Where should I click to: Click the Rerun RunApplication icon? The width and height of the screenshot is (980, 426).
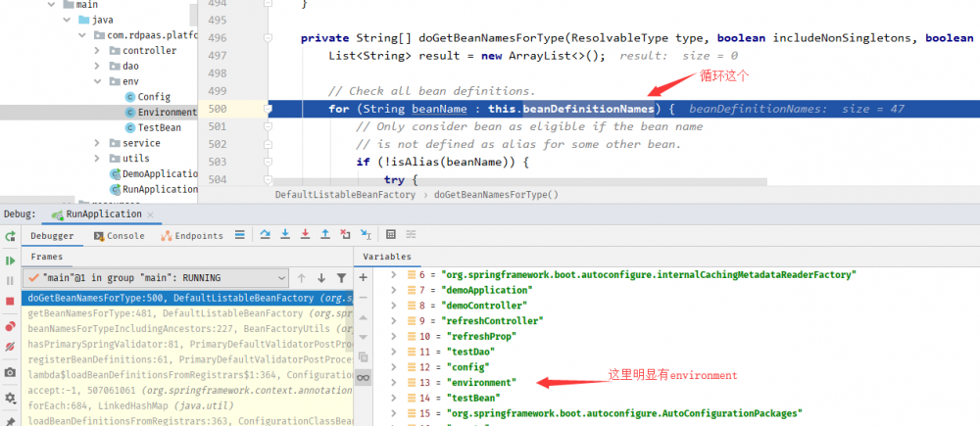coord(10,236)
